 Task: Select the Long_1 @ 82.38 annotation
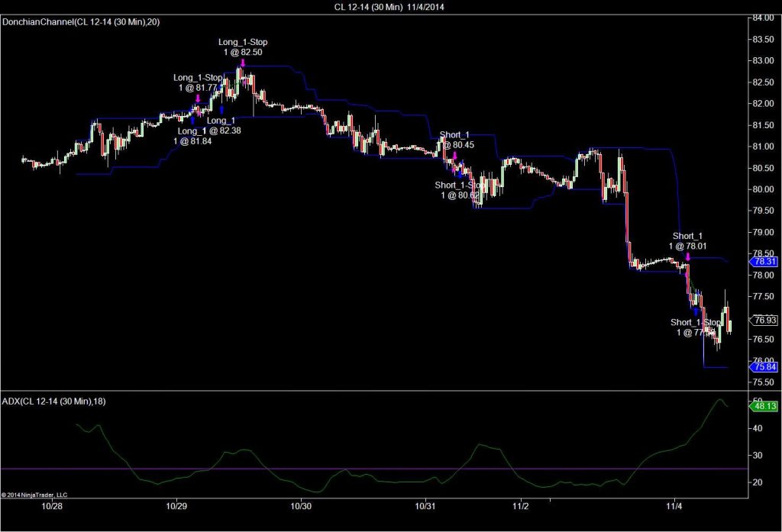[224, 126]
